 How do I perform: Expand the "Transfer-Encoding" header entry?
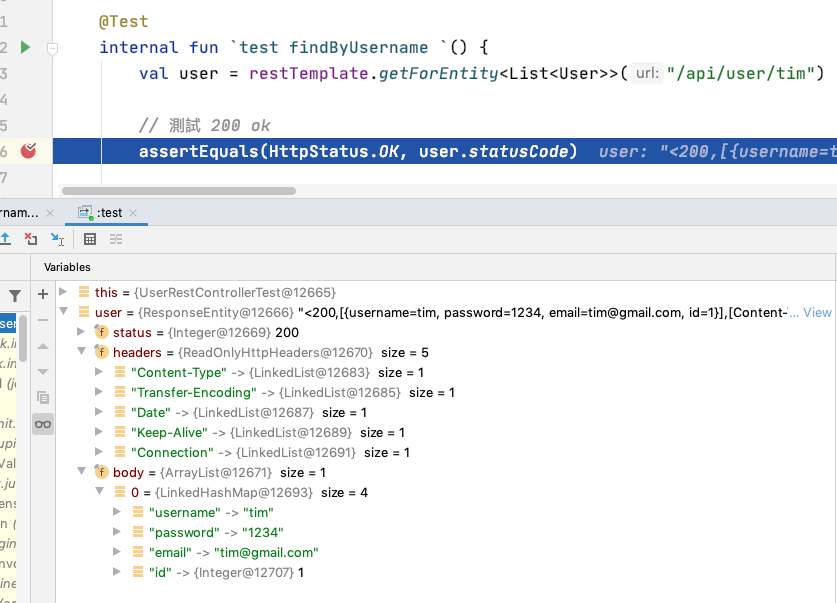[x=99, y=391]
